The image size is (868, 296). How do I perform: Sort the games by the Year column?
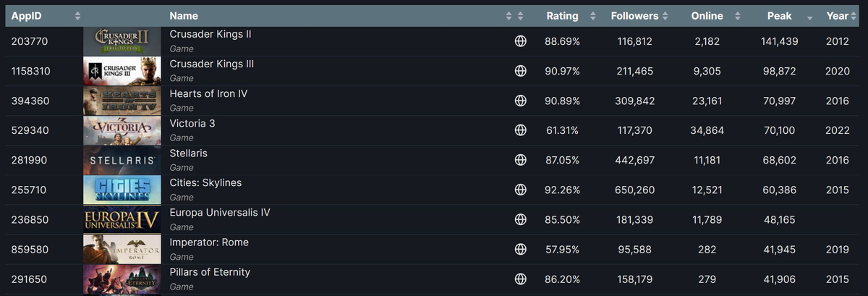point(837,16)
